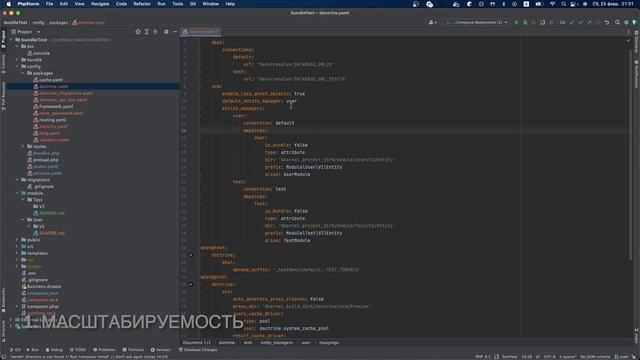Click 'packages' in the navigation breadcrumb bar

(58, 22)
